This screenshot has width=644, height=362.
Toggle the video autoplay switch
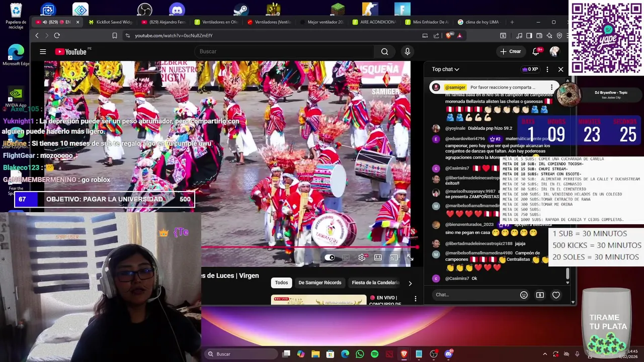(330, 257)
